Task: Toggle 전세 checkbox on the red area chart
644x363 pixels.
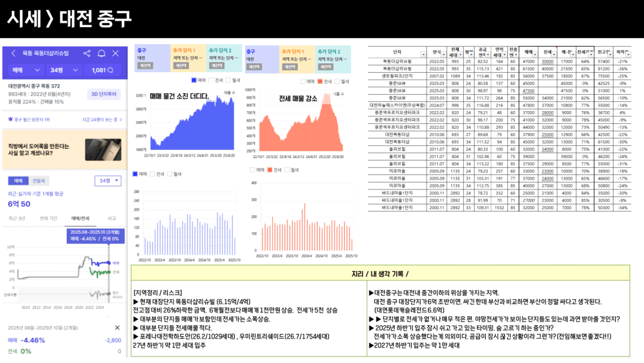Action: (x=320, y=81)
